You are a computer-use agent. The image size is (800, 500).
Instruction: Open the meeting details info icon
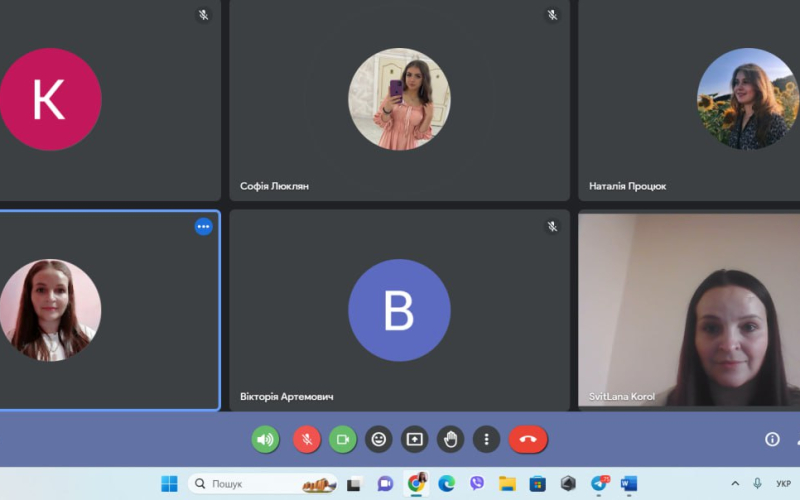click(772, 439)
